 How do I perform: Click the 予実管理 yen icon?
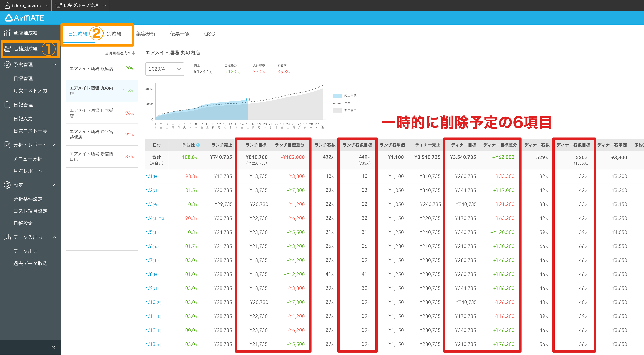(x=7, y=64)
